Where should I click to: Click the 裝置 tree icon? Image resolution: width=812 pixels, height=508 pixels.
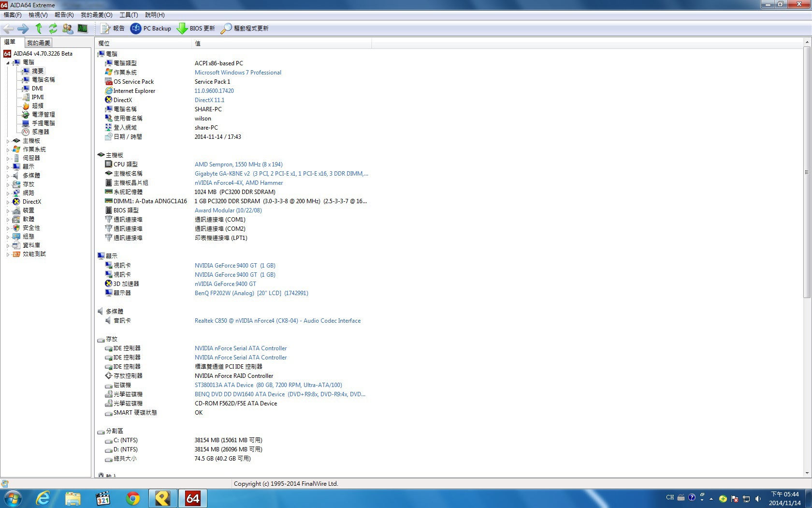click(16, 210)
